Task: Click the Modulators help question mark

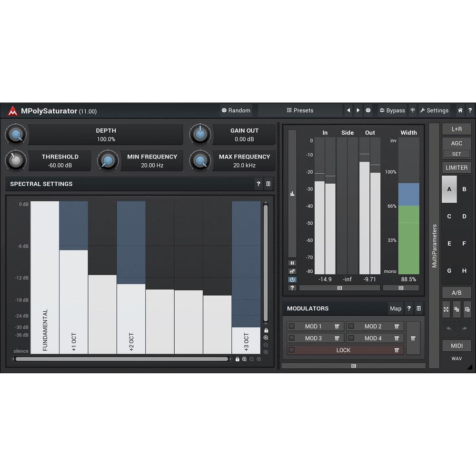Action: [408, 308]
